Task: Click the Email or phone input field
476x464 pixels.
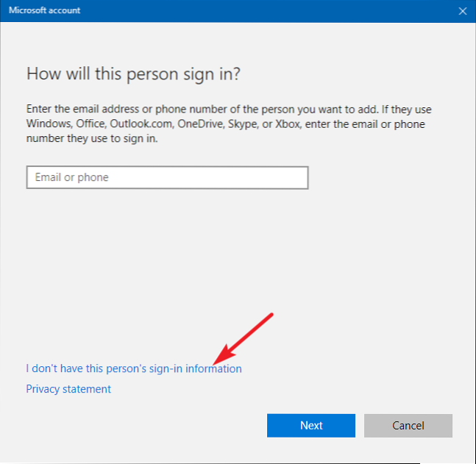Action: [167, 177]
